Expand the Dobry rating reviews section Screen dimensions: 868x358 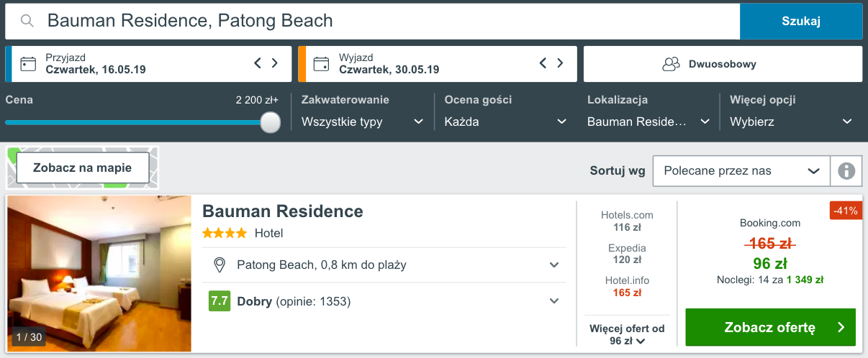(x=384, y=301)
